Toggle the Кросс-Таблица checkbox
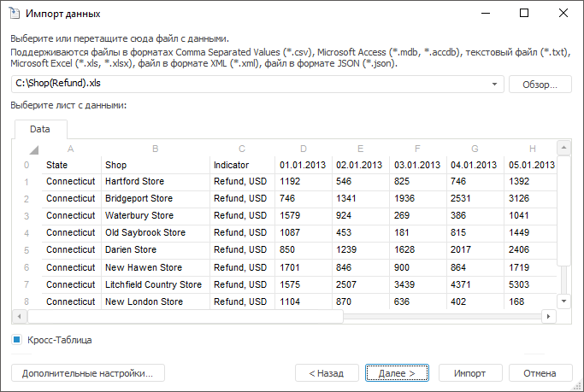Screen dimensions: 584x392 pyautogui.click(x=17, y=340)
